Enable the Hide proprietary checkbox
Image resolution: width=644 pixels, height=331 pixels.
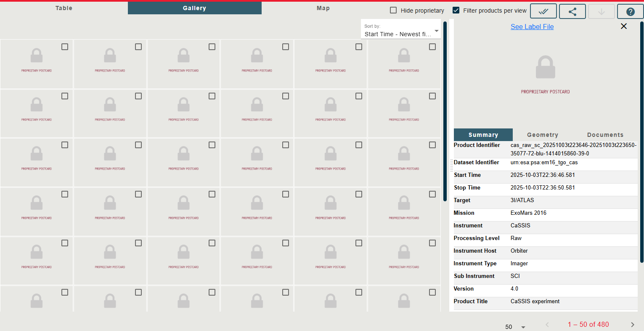393,11
